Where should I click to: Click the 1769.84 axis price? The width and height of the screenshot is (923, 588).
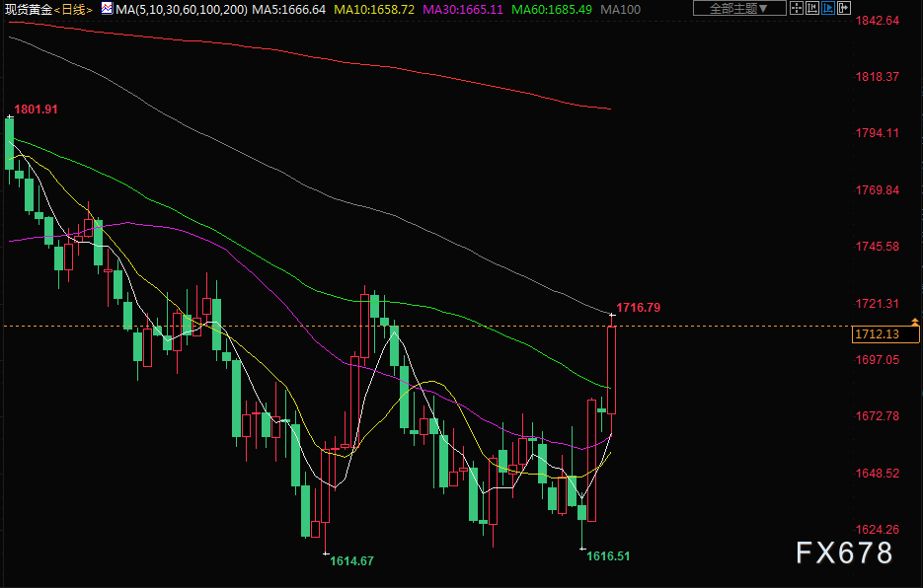[x=877, y=190]
